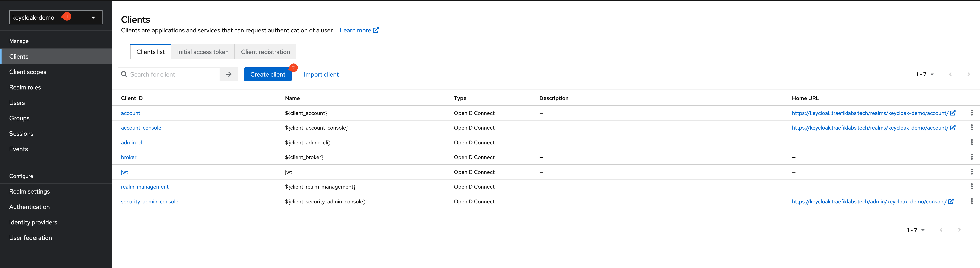
Task: Focus the Search for client field
Action: point(173,74)
